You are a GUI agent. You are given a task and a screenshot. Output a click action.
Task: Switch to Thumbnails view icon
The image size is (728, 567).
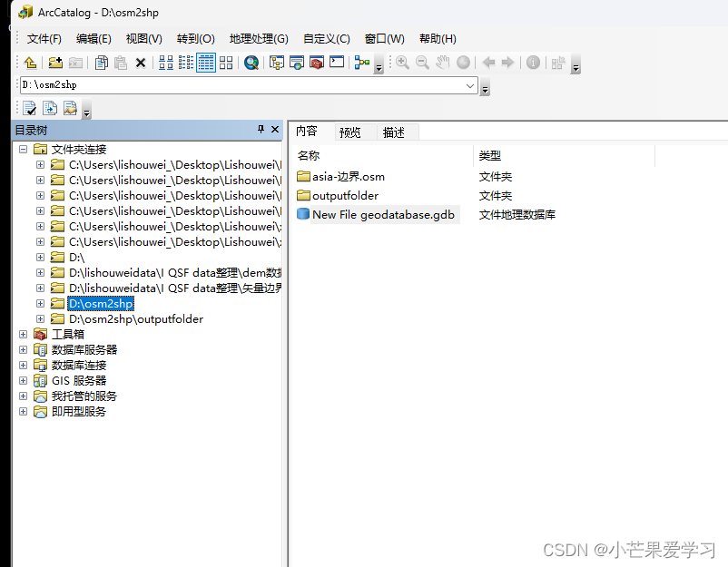click(x=226, y=63)
